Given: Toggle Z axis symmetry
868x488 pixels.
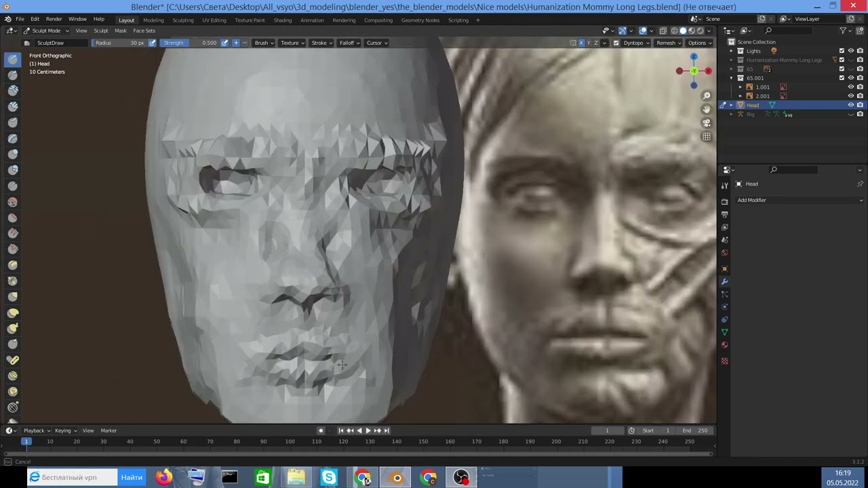Looking at the screenshot, I should coord(595,43).
